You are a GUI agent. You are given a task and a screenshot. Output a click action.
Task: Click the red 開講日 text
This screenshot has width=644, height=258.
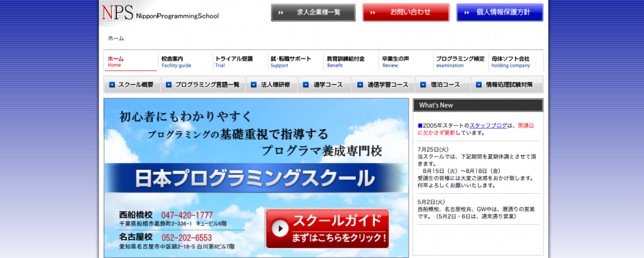[x=526, y=125]
